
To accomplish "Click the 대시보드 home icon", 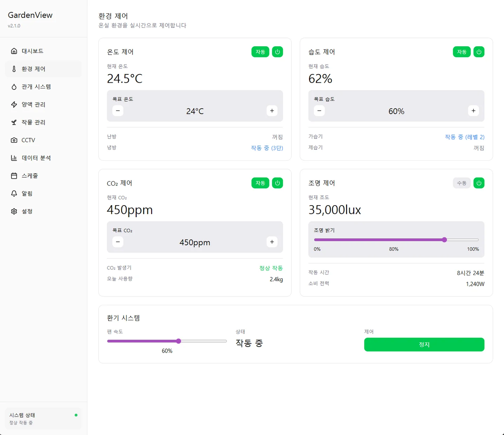I will pyautogui.click(x=14, y=51).
